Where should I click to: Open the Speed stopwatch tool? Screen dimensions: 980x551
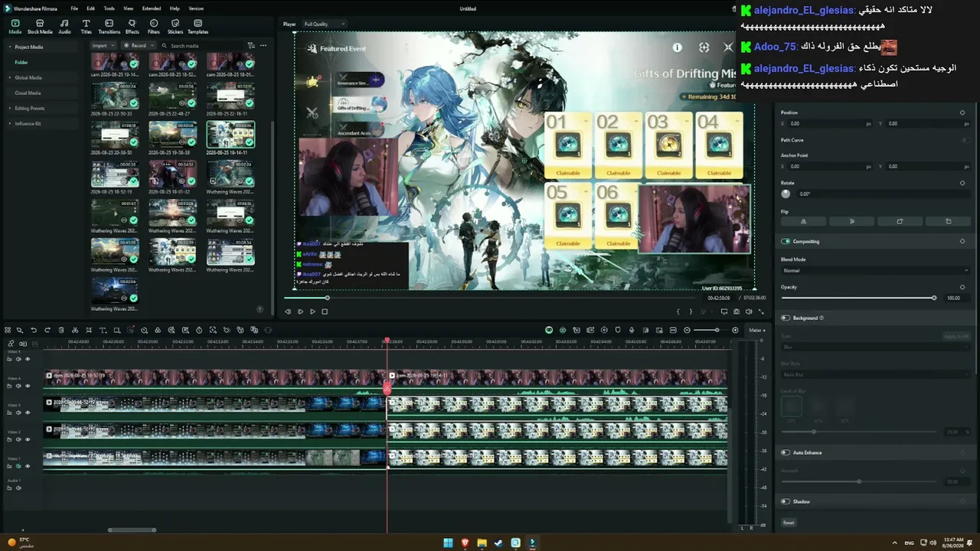tap(199, 330)
